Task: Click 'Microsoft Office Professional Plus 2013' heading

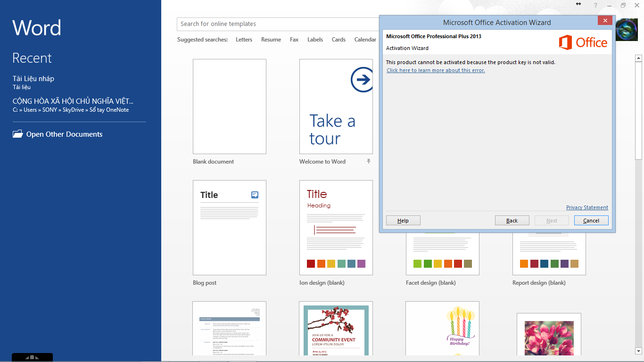Action: tap(434, 36)
